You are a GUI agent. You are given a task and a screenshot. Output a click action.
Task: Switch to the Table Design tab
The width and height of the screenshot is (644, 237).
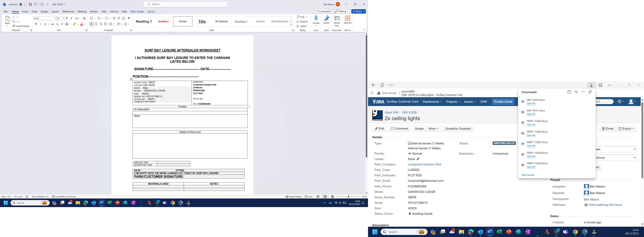(x=137, y=12)
